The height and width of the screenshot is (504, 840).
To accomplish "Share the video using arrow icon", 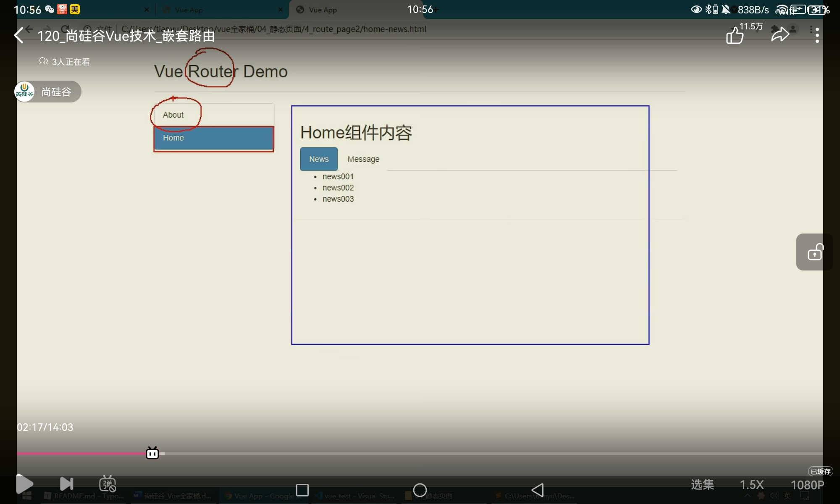I will (x=780, y=35).
